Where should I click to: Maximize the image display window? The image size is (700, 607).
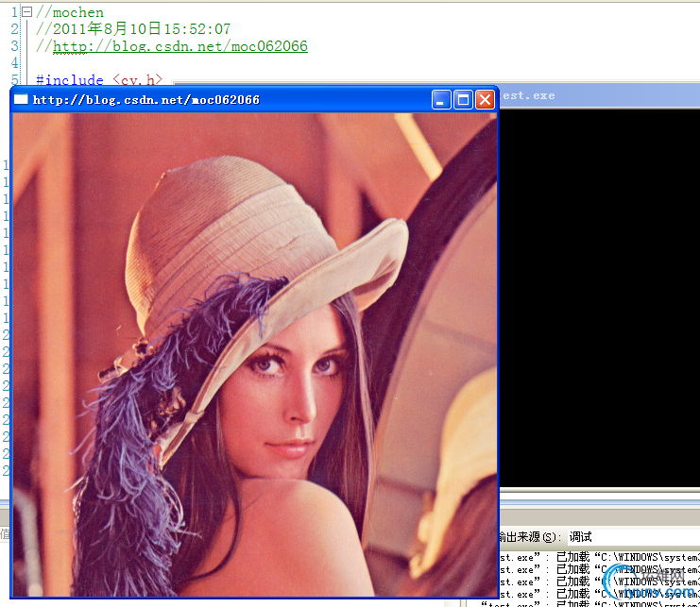463,99
